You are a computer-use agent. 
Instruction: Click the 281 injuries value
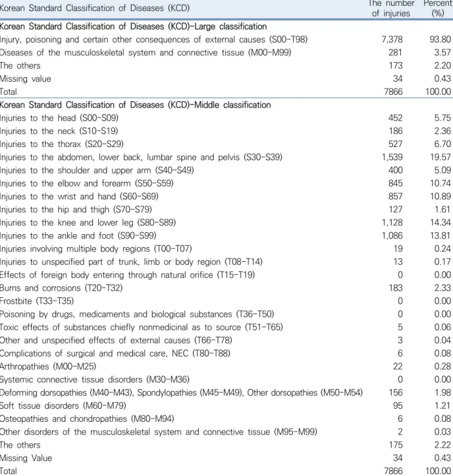click(396, 52)
